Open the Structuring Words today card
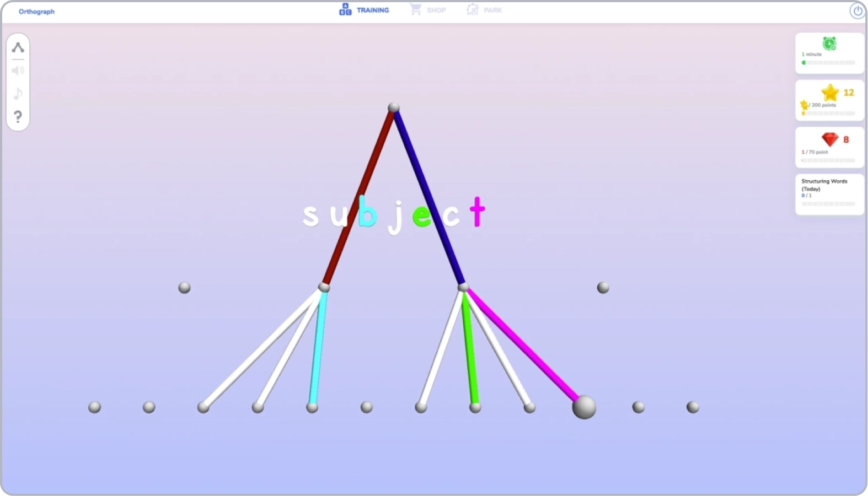This screenshot has width=868, height=496. (x=829, y=194)
